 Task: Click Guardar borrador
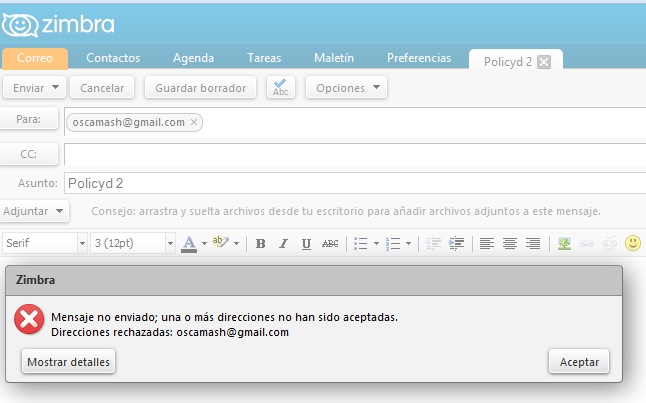201,87
